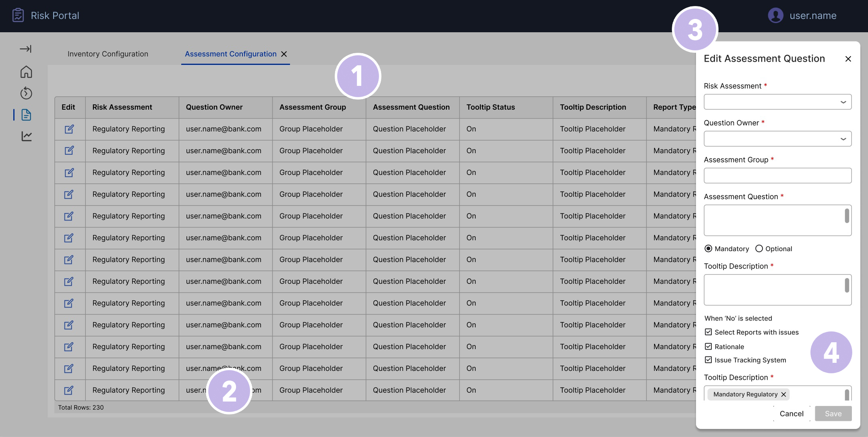Screen dimensions: 868x437
Task: Click the scrollbar of the Mandatory Regulatory tag field
Action: (x=847, y=395)
